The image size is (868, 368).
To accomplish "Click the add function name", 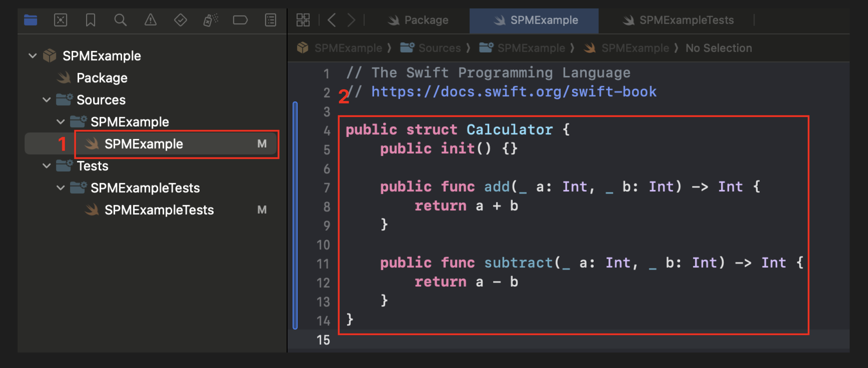I will click(497, 187).
